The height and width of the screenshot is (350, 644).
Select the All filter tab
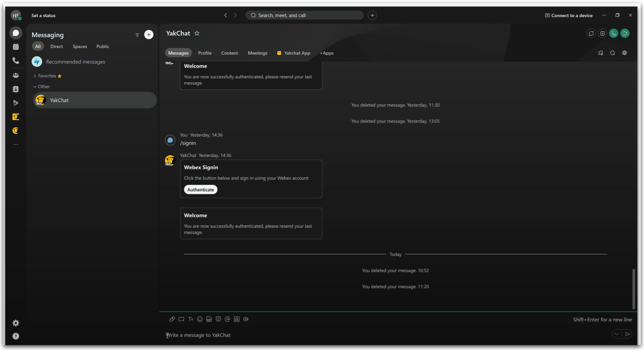38,46
